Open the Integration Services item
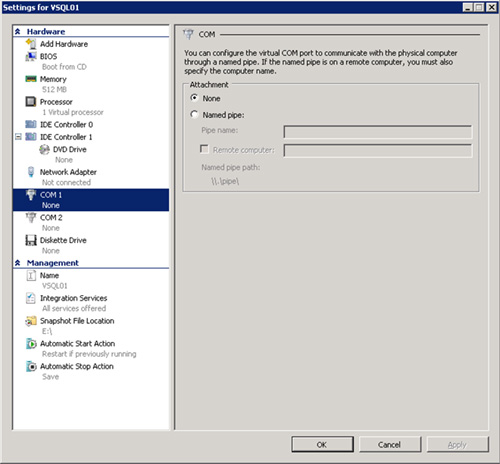Viewport: 500px width, 464px height. point(74,298)
